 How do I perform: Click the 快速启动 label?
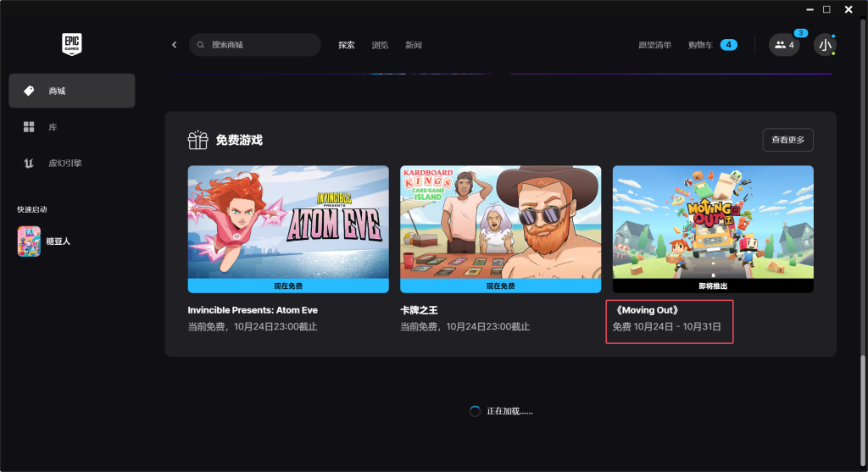(32, 209)
